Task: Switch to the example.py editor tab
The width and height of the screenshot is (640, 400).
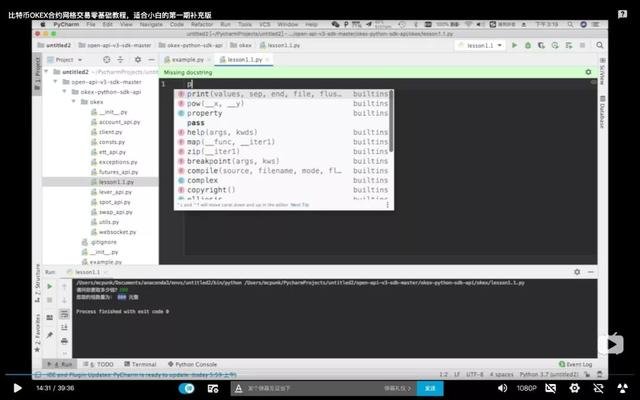Action: click(x=187, y=60)
